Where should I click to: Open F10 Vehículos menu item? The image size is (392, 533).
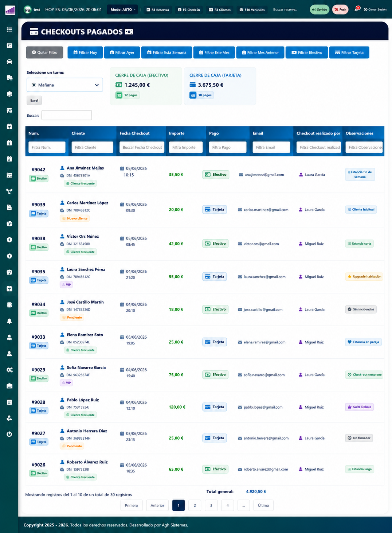252,10
